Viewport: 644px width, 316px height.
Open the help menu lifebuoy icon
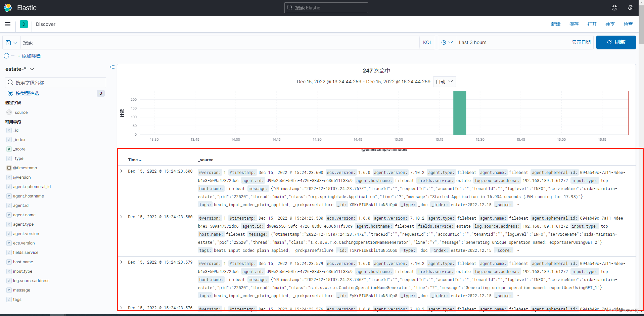(x=614, y=8)
